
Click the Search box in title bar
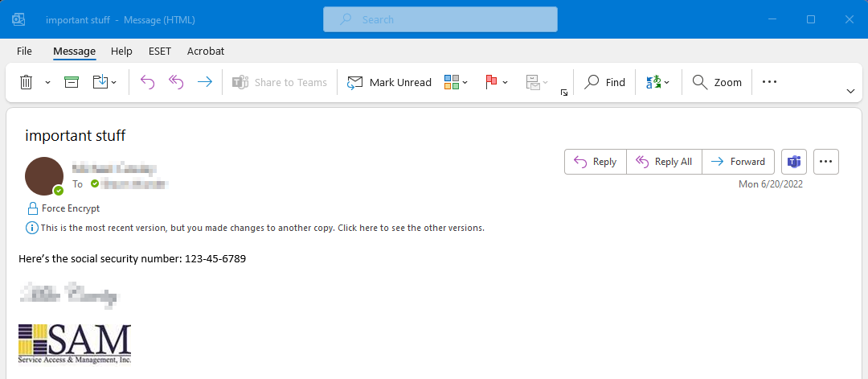tap(440, 19)
